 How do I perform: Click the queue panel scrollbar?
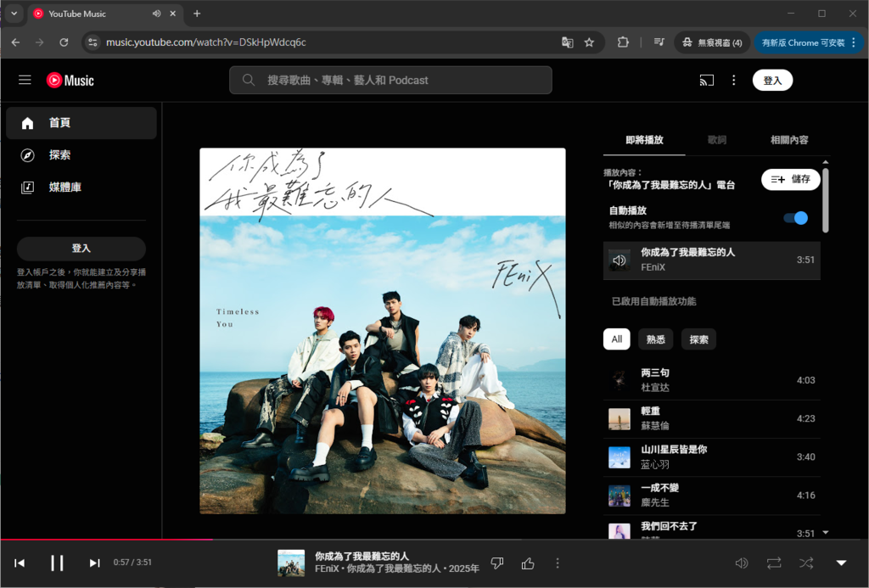(826, 200)
